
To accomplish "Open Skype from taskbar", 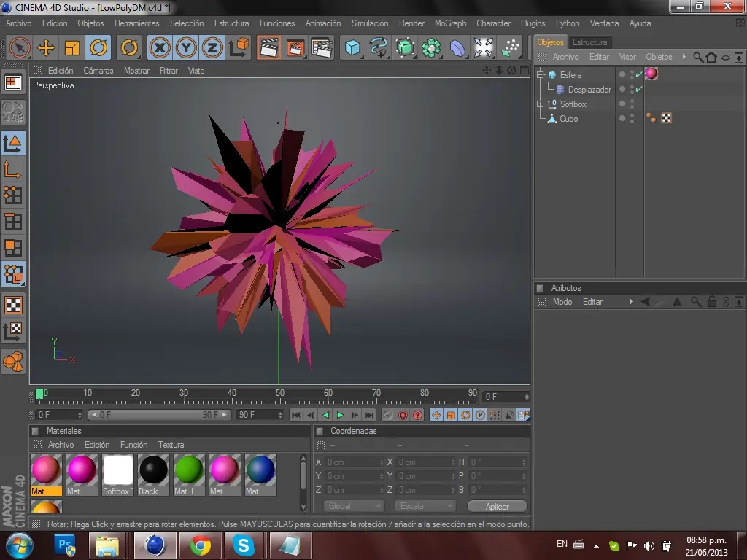I will pos(244,545).
